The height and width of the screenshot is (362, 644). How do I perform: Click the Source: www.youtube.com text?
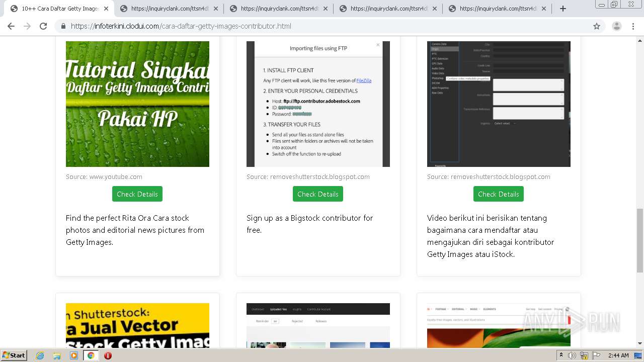point(104,176)
